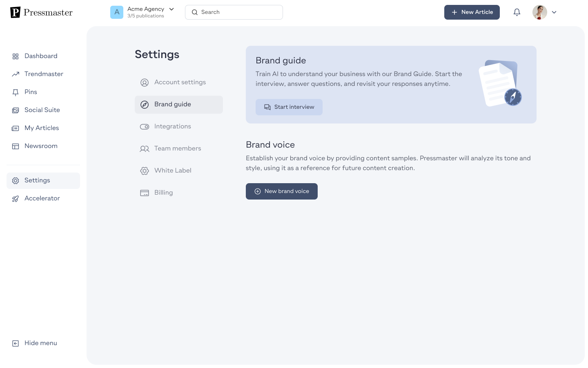This screenshot has width=588, height=368.
Task: Open Social Suite via its image icon
Action: point(16,110)
